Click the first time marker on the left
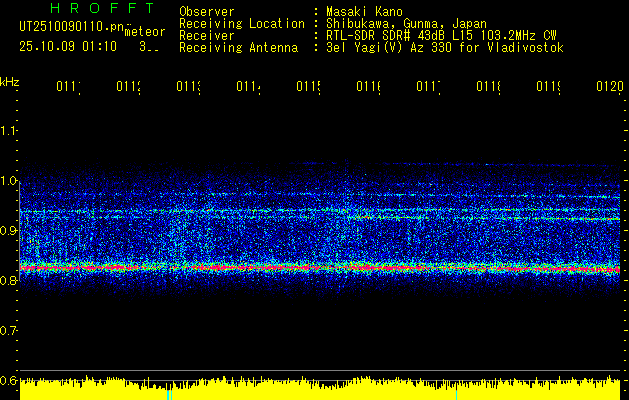 click(x=68, y=88)
